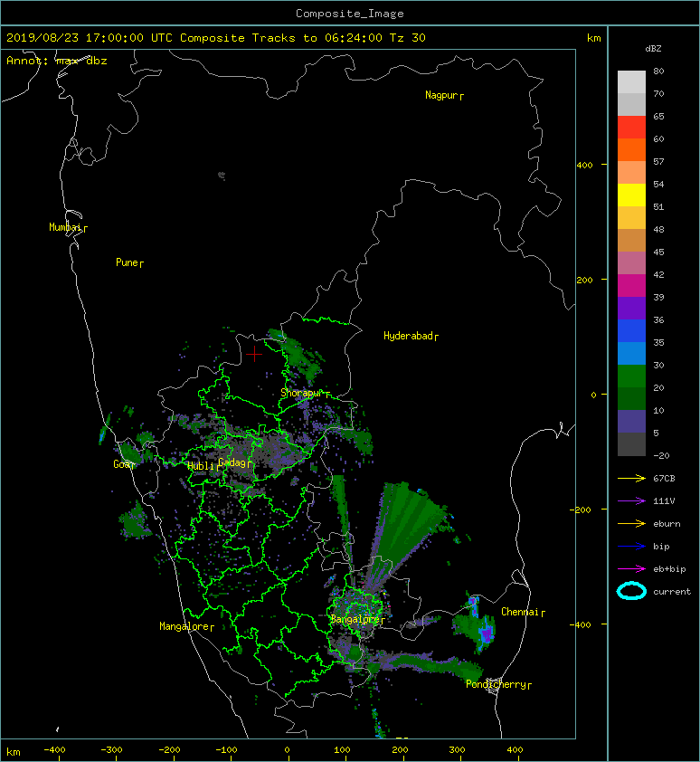Click the Pune city label
This screenshot has width=700, height=762.
pos(128,262)
